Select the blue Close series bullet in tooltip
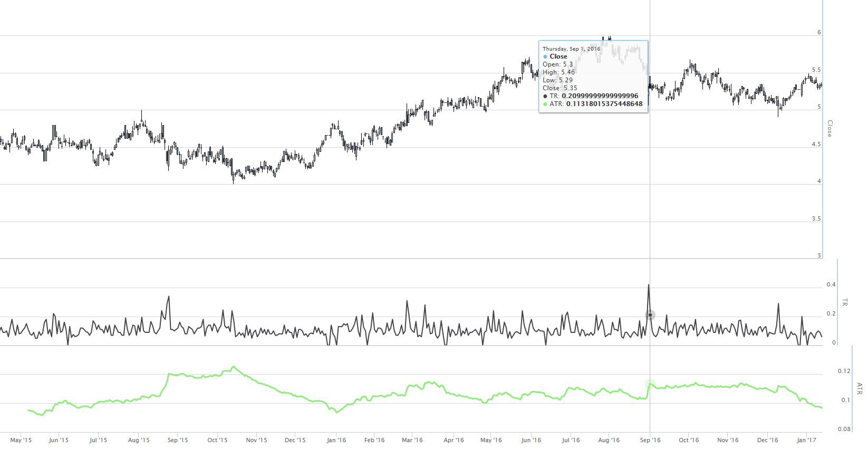The image size is (868, 449). [x=545, y=56]
